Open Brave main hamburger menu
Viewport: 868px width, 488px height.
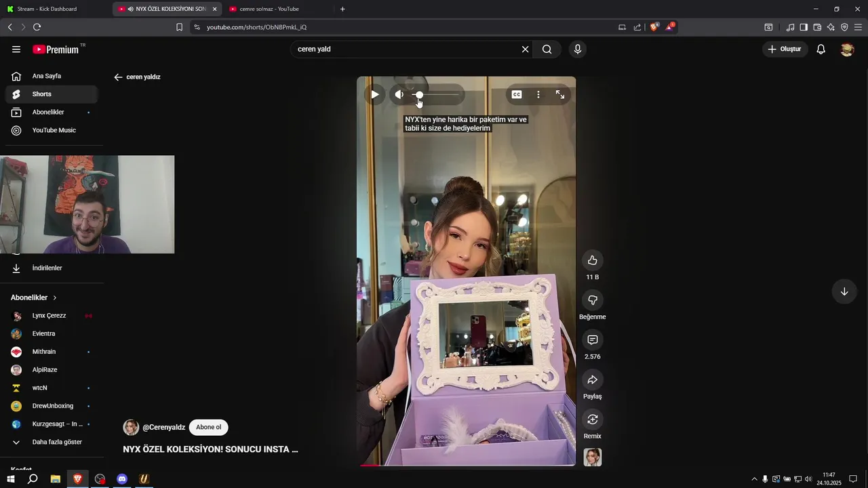point(858,27)
